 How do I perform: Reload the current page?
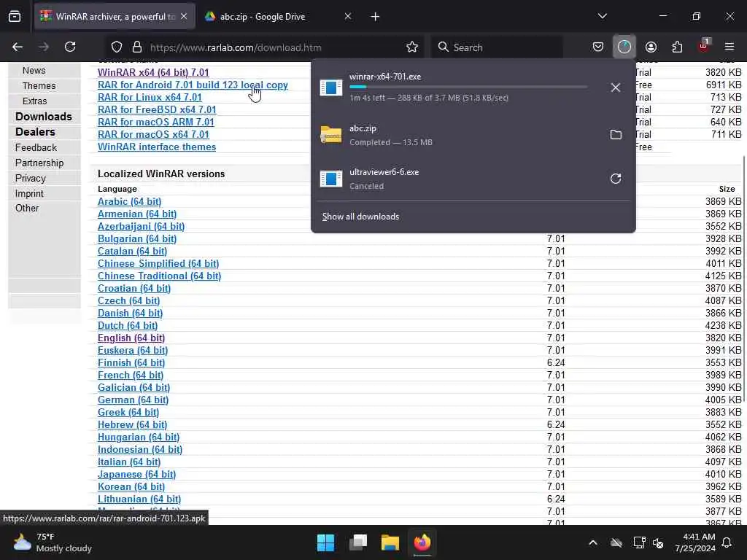(x=70, y=47)
